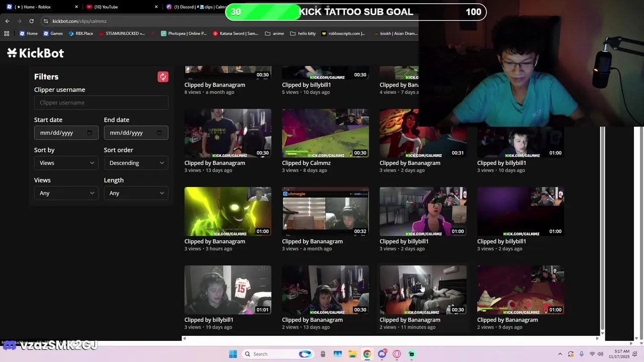Click the 'Filters' heading text
This screenshot has height=362, width=644.
click(x=46, y=77)
